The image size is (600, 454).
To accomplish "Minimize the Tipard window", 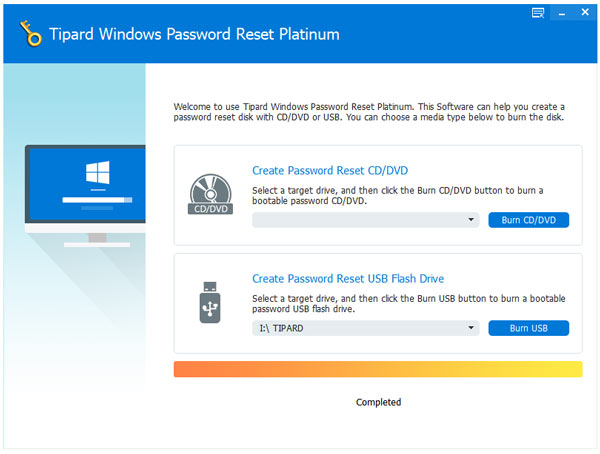I will [561, 13].
